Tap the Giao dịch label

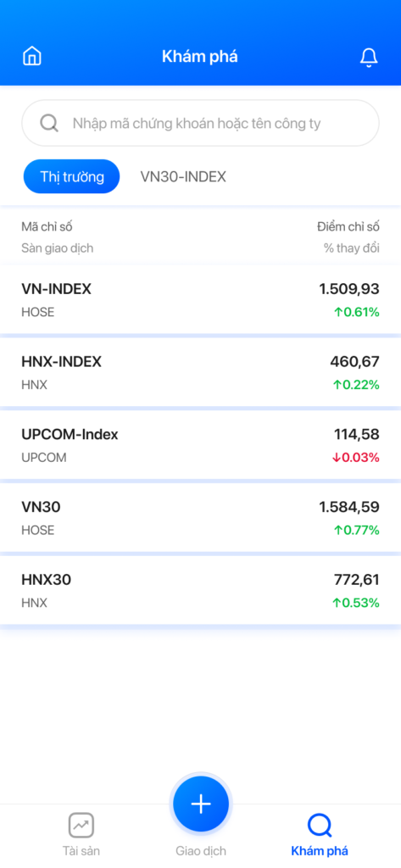click(200, 851)
